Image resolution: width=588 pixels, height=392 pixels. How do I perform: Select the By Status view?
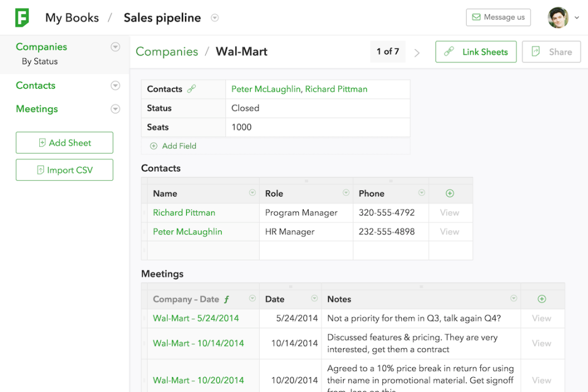point(40,61)
